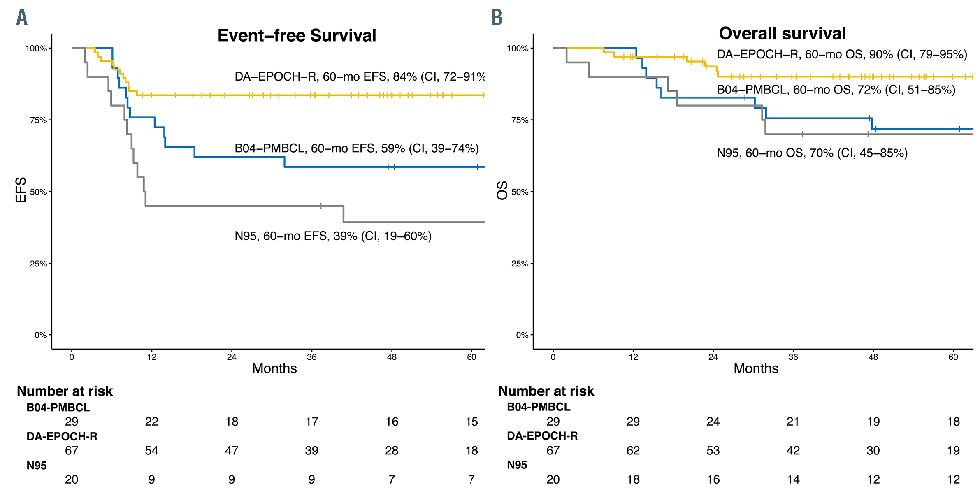Screen dimensions: 980x498
Task: Click the panel B letter label
Action: tap(497, 18)
